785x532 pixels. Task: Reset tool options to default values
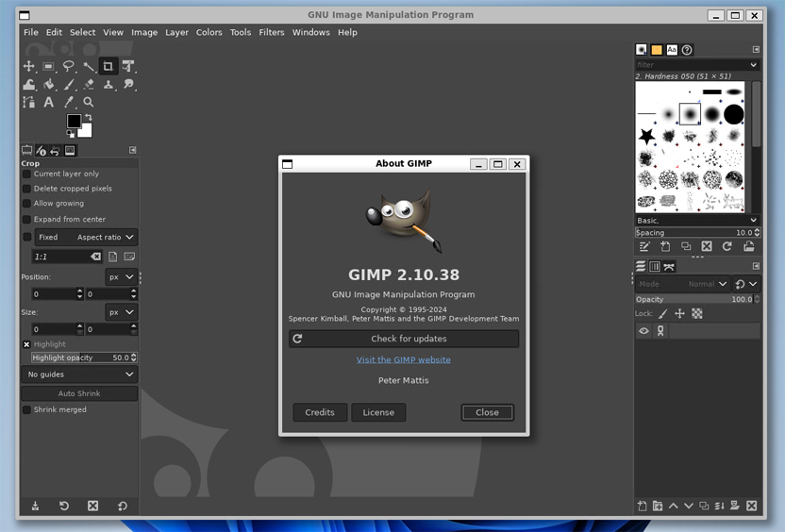pos(122,506)
